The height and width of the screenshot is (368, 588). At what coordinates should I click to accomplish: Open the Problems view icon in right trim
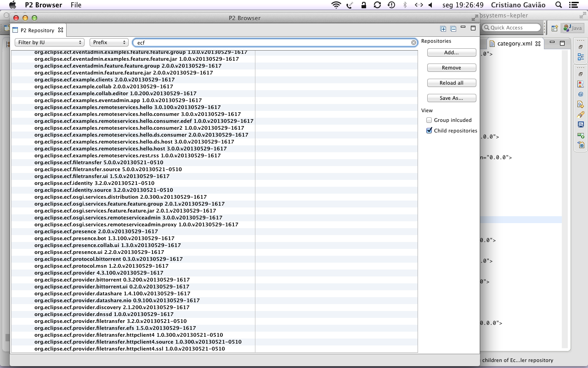(x=581, y=84)
